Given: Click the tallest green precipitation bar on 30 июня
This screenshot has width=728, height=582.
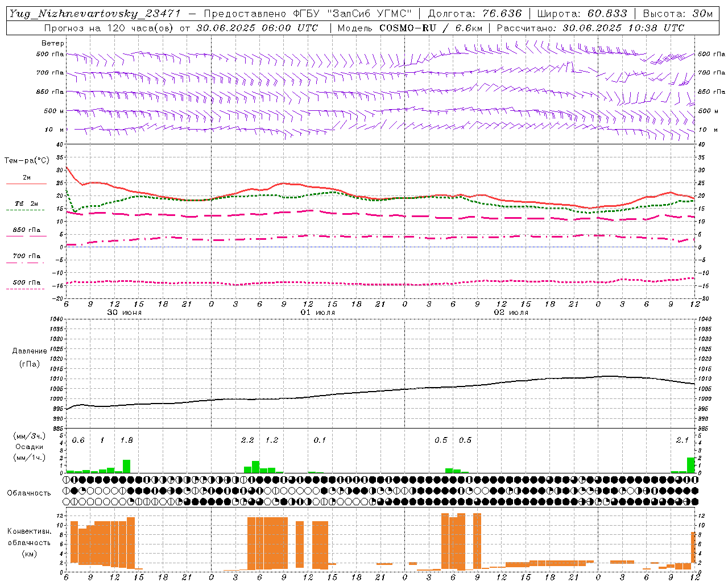Looking at the screenshot, I should coord(126,466).
